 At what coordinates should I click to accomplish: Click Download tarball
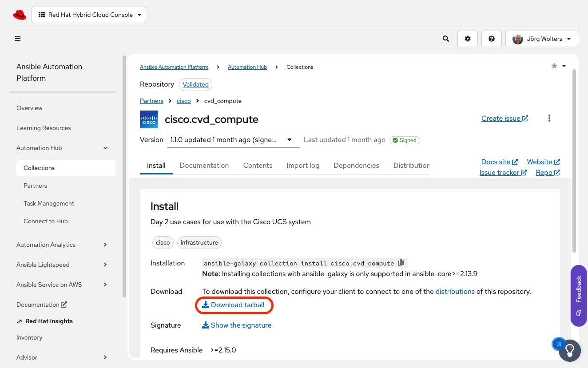click(x=234, y=305)
